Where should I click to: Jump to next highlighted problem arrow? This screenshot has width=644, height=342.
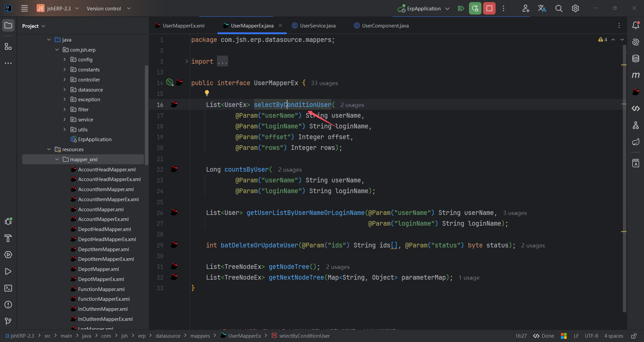point(622,40)
